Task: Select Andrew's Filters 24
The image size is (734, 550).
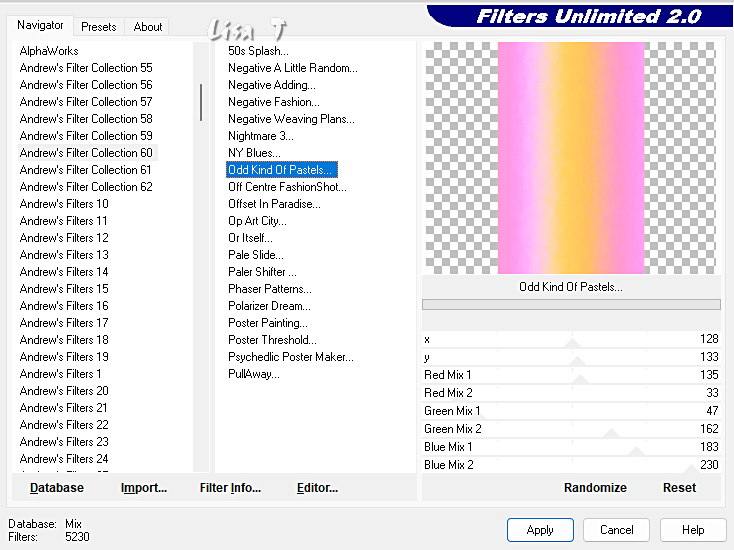Action: tap(64, 459)
